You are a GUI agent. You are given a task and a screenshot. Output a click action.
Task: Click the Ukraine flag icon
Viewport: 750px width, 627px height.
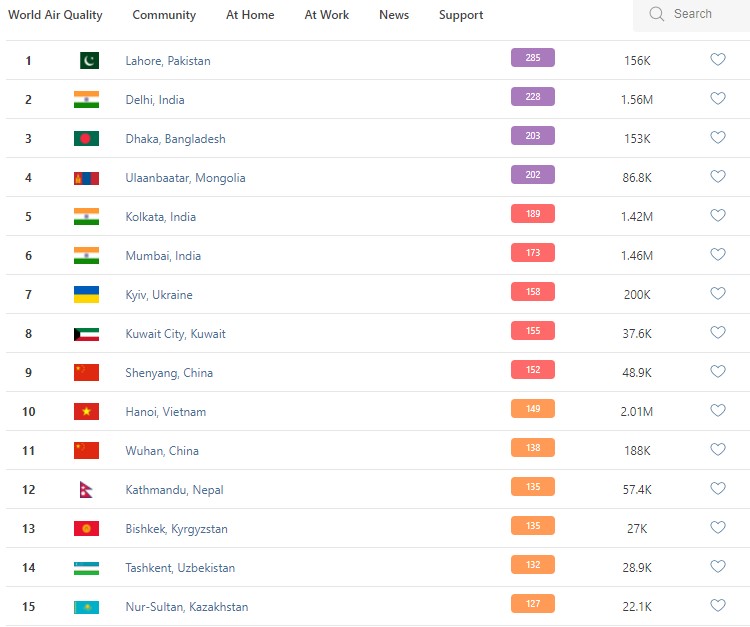click(x=86, y=295)
